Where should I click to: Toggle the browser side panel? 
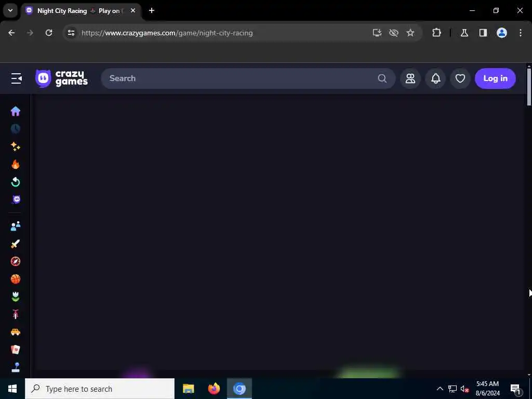click(x=483, y=33)
